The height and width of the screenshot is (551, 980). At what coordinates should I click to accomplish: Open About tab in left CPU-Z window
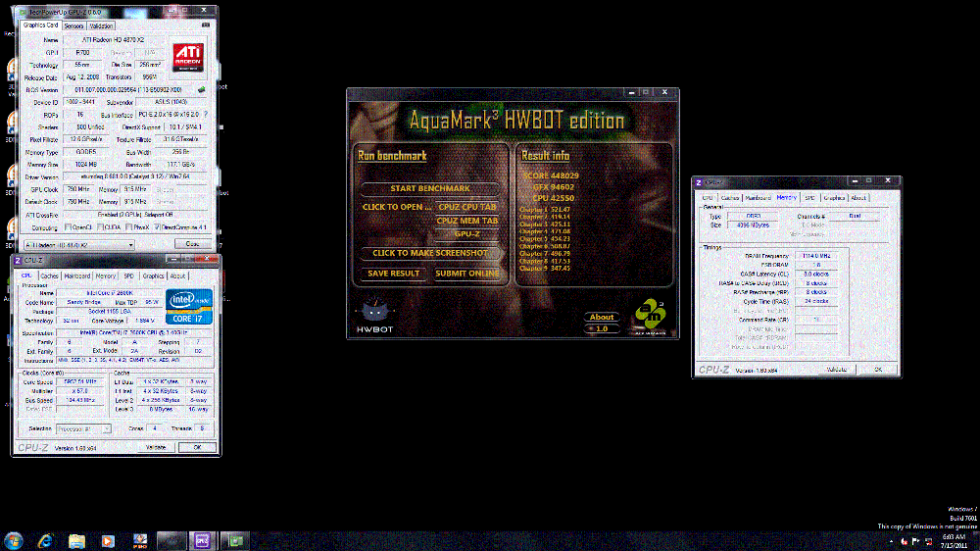(178, 275)
